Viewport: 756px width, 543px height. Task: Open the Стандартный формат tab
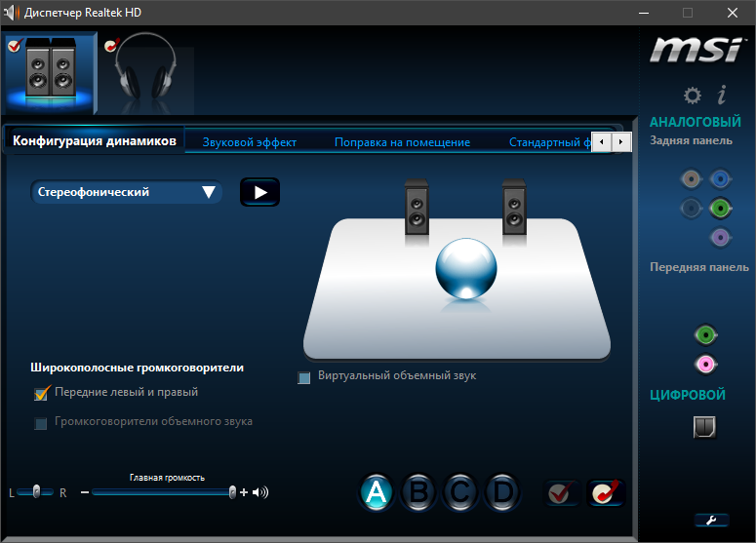(549, 142)
